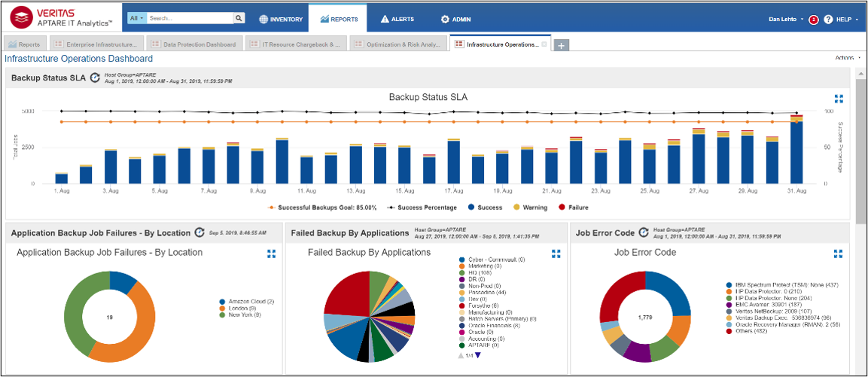Viewport: 868px width, 377px height.
Task: Click the Help question mark icon
Action: click(828, 20)
